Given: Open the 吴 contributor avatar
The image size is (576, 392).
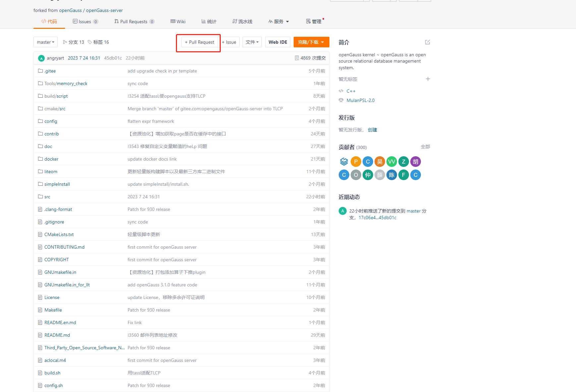Looking at the screenshot, I should point(380,162).
